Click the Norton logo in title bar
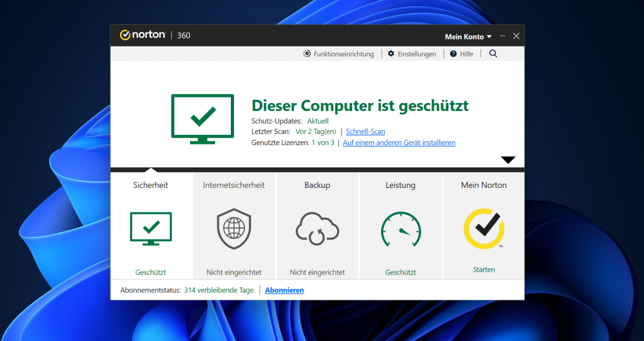This screenshot has height=341, width=644. click(x=143, y=35)
